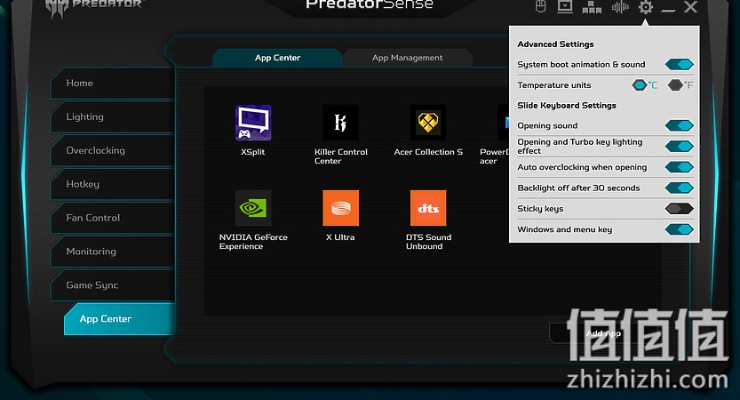Click the keyboard keys icon in title bar
The height and width of the screenshot is (400, 740).
pos(591,7)
